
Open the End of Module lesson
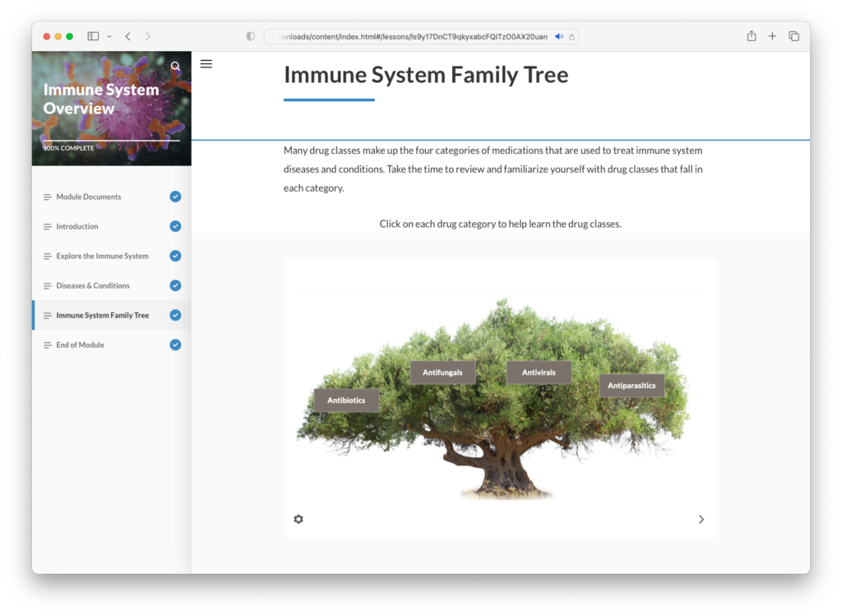[112, 345]
